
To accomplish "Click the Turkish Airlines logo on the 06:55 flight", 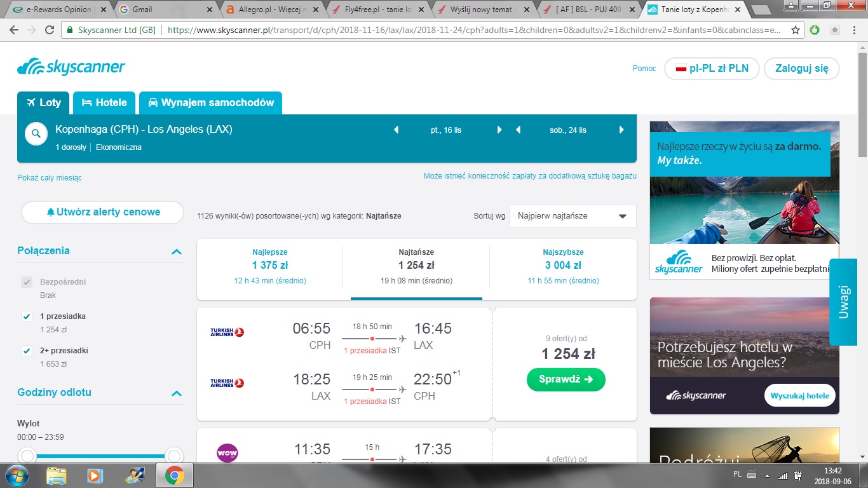I will coord(227,332).
